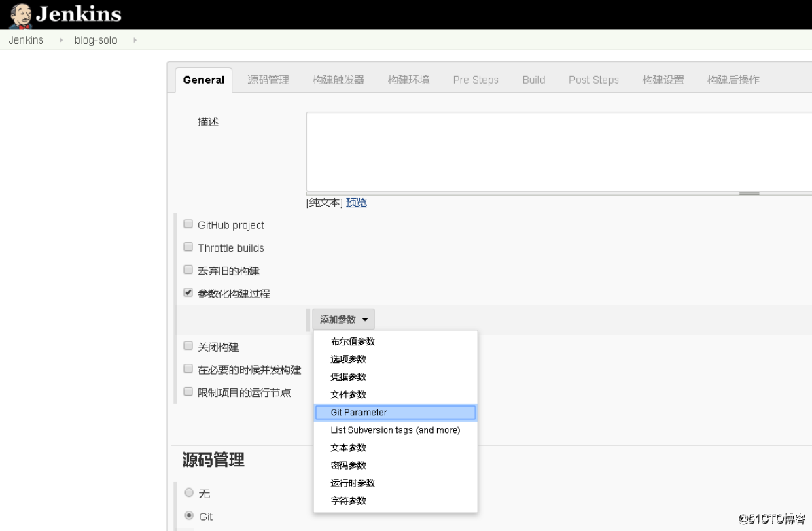Choose 布尔值参数 from the parameter menu
The height and width of the screenshot is (531, 812).
pyautogui.click(x=395, y=341)
